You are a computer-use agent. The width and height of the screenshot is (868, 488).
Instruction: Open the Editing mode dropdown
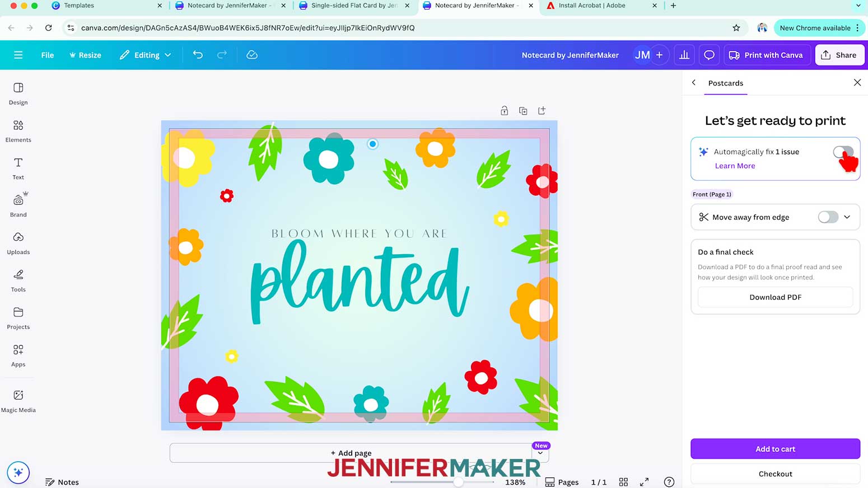pos(145,55)
